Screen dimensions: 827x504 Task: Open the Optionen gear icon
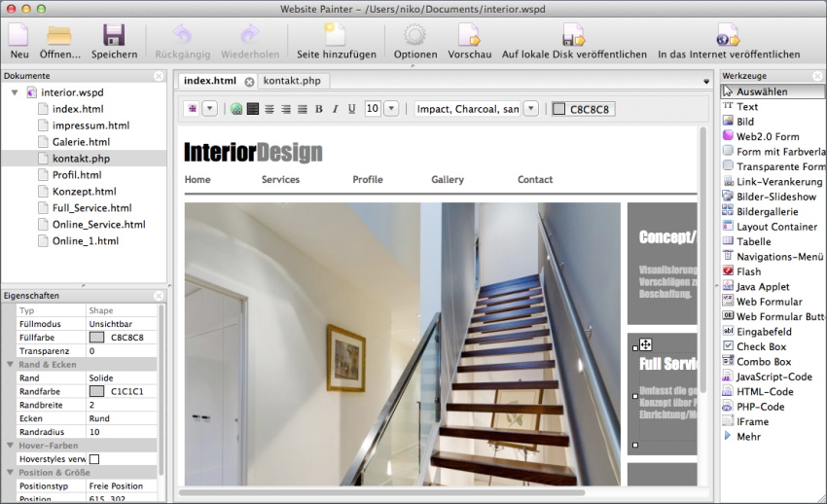(x=415, y=36)
